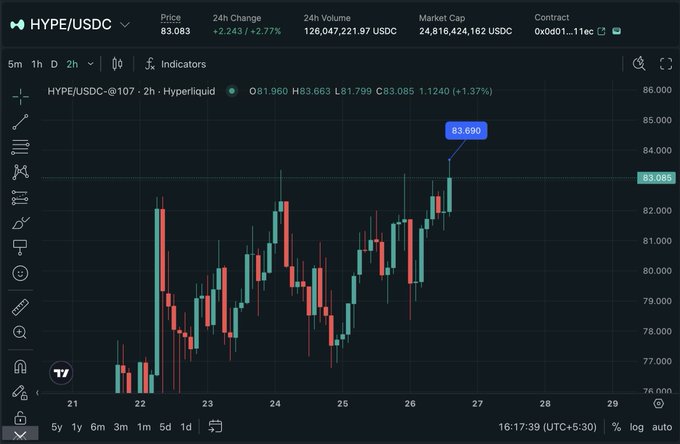Open chart settings gear icon
Screen dimensions: 680x444
(658, 404)
